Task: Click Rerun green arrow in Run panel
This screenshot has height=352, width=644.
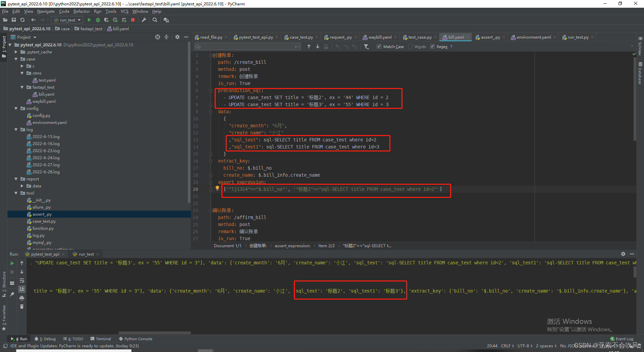Action: [12, 263]
